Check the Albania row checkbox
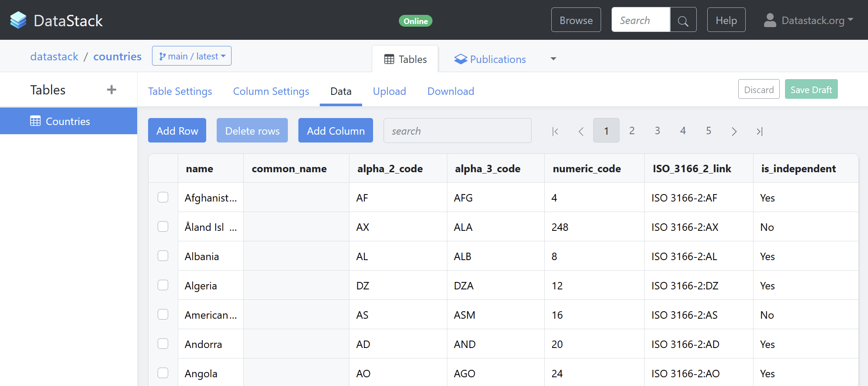This screenshot has height=386, width=868. tap(163, 256)
